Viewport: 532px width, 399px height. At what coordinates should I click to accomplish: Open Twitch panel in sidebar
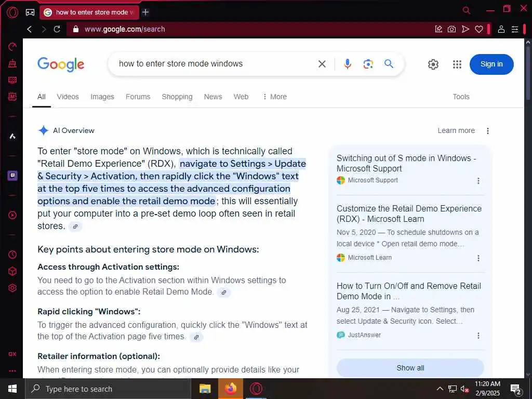coord(12,176)
